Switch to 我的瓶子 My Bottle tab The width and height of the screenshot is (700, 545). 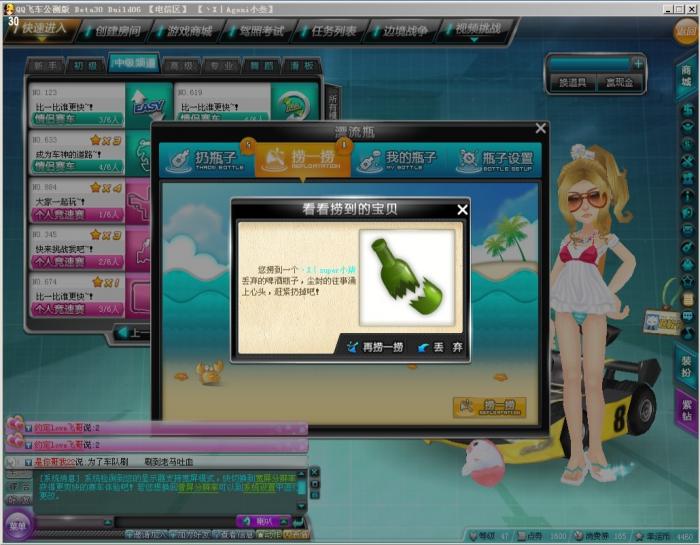(x=399, y=160)
